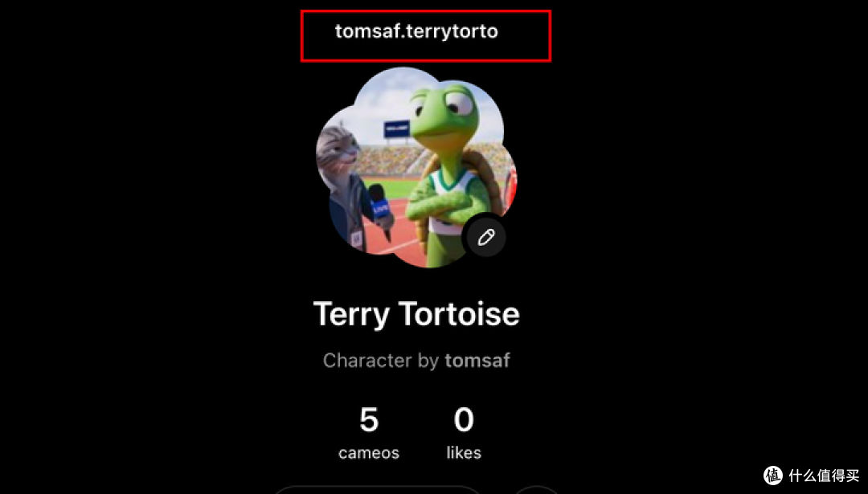Click the number 5 above cameos
The width and height of the screenshot is (868, 494).
[369, 420]
